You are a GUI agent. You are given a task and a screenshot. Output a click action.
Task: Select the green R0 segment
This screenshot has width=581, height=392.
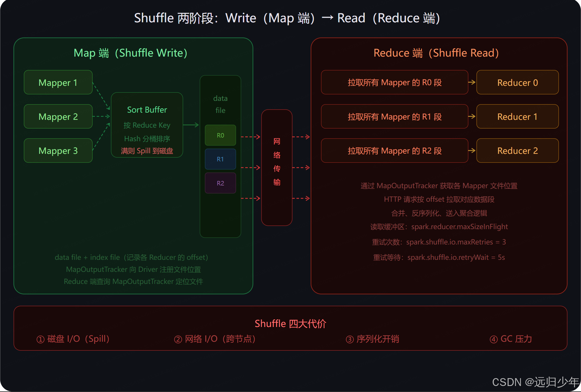[x=220, y=135]
